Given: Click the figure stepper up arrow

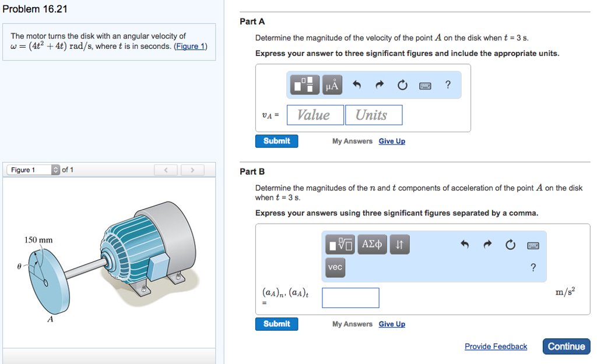Looking at the screenshot, I should coord(55,167).
